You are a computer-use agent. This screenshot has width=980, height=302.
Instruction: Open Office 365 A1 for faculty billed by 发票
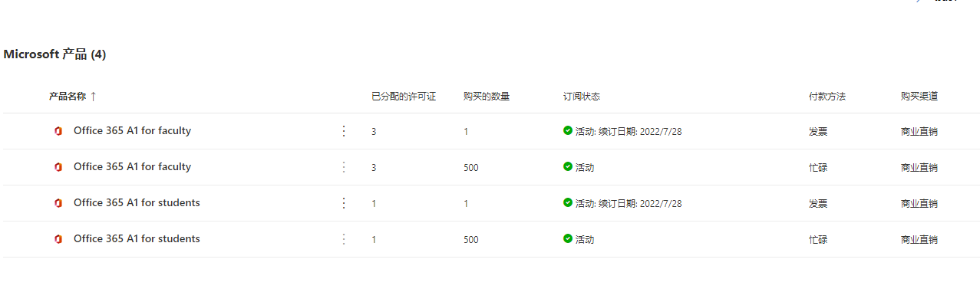tap(132, 130)
